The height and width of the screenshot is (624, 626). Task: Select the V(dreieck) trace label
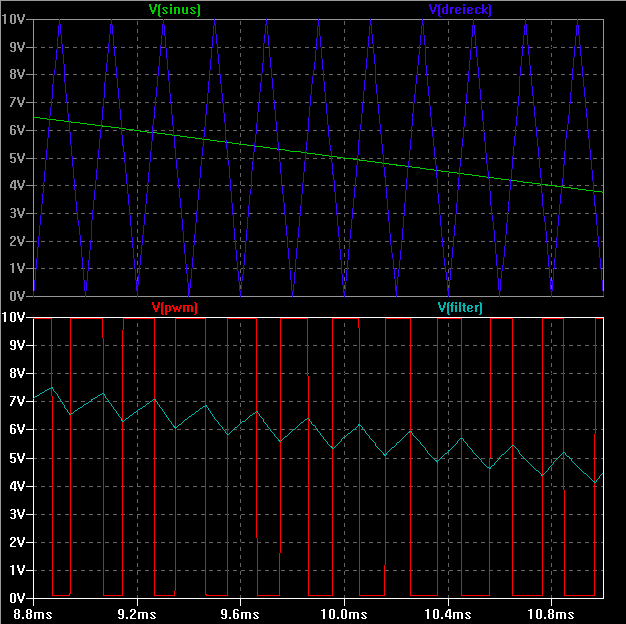click(x=460, y=10)
